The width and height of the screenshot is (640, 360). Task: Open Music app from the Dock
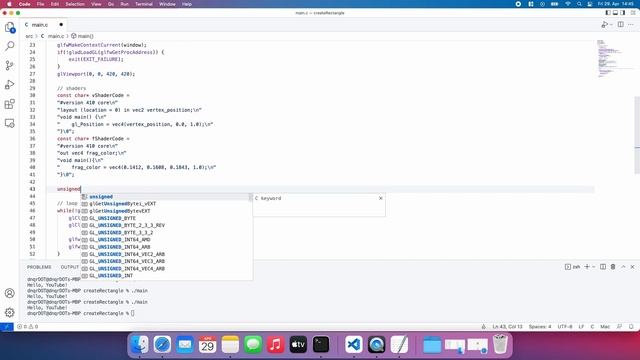pyautogui.click(x=276, y=345)
